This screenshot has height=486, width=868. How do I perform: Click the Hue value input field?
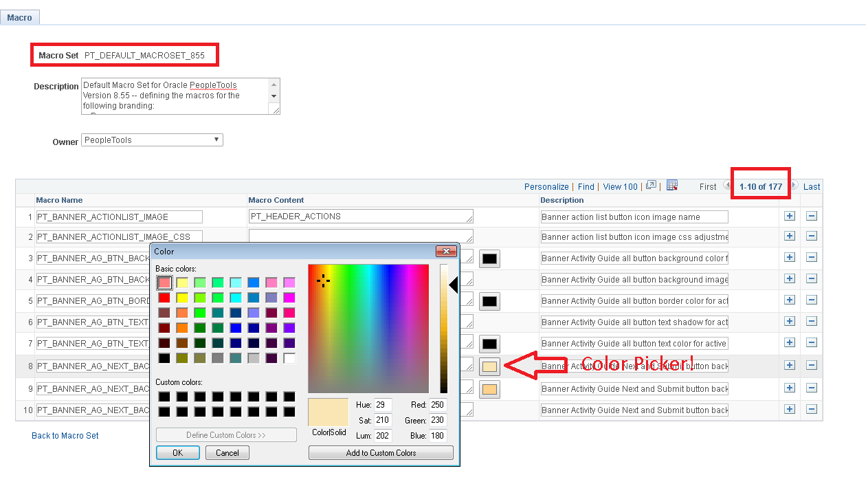pos(382,405)
